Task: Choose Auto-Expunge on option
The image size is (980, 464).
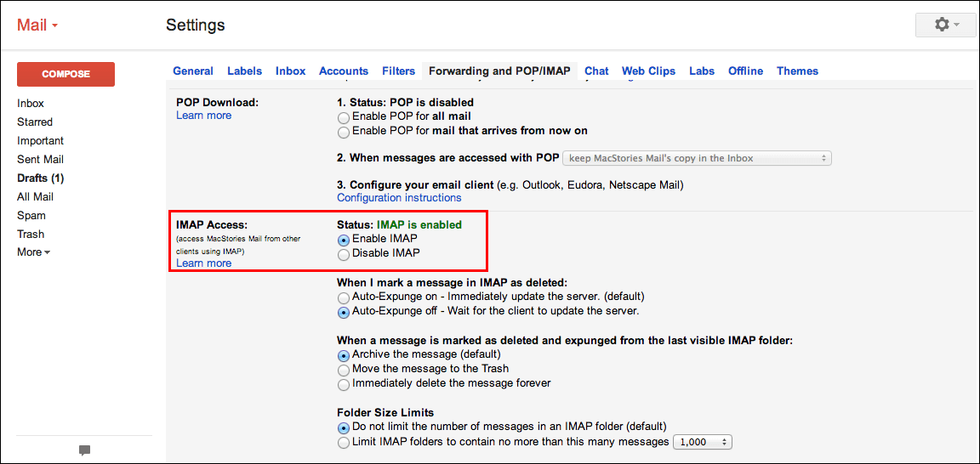Action: [343, 297]
